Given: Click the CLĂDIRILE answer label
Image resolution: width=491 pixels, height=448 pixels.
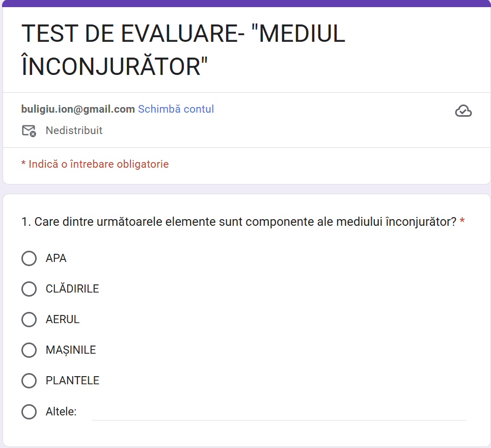Looking at the screenshot, I should tap(72, 289).
